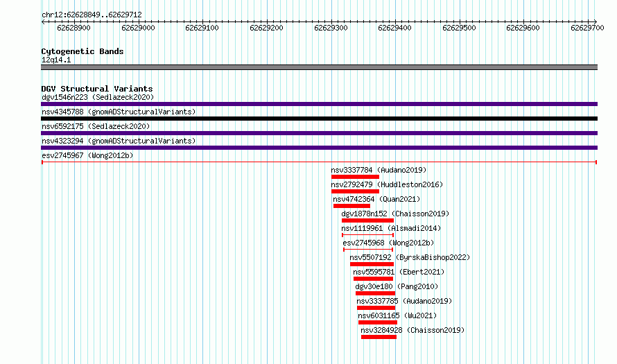Open variant label nsv6031165 (Wu2021)

[397, 315]
